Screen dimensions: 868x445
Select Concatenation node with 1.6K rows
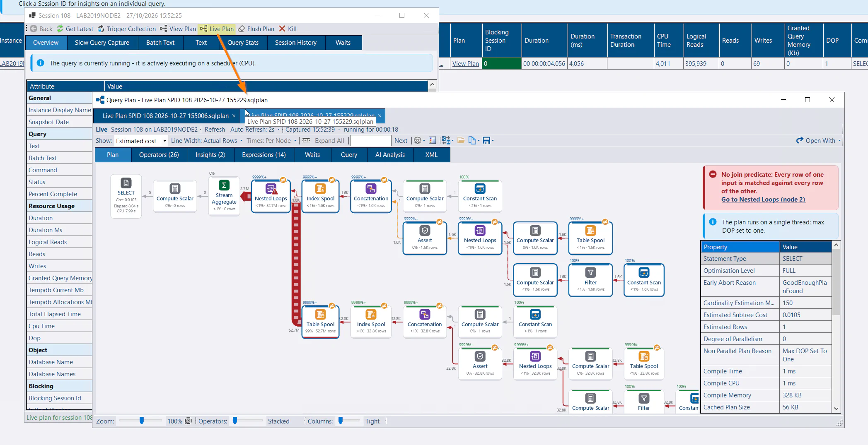[x=371, y=196]
